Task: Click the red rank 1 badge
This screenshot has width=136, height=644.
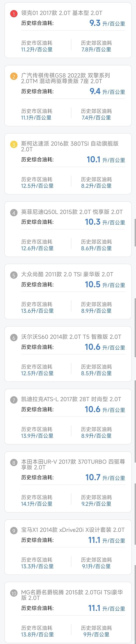Action: pos(14,13)
